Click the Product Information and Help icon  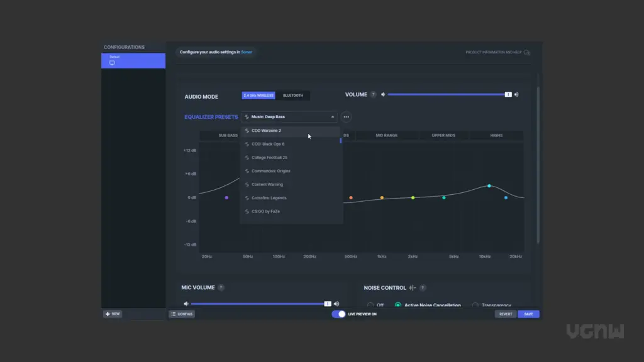pos(527,53)
